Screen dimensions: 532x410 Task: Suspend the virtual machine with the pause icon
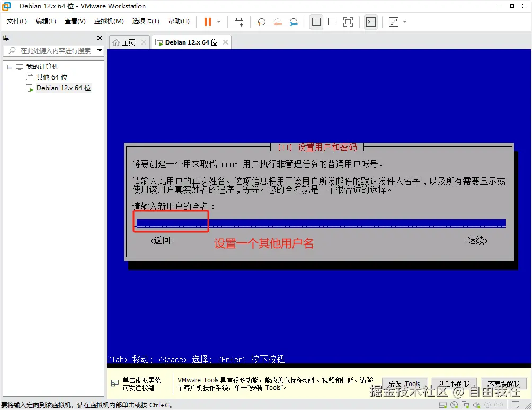tap(207, 22)
